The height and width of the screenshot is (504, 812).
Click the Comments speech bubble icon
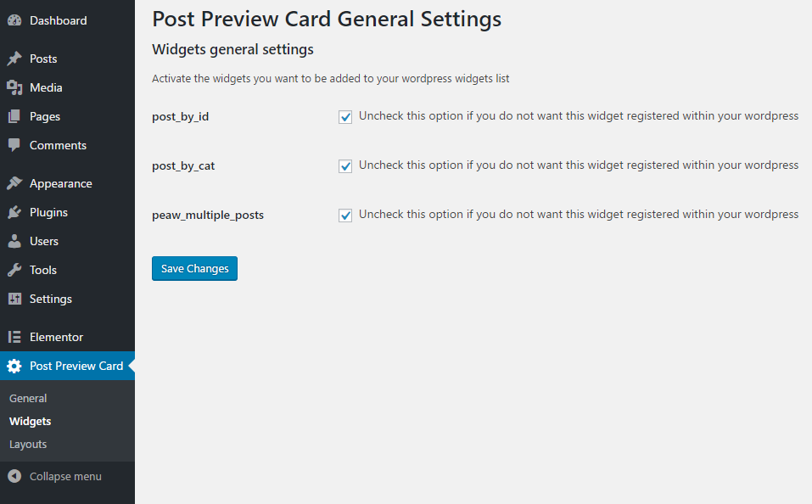[x=14, y=145]
